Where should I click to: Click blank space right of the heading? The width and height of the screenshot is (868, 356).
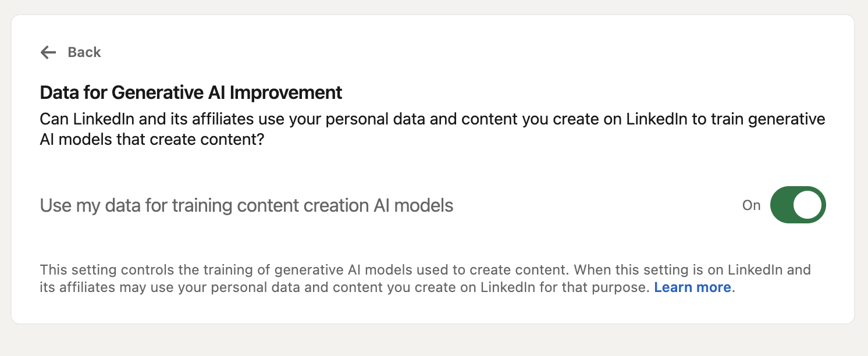[x=582, y=92]
